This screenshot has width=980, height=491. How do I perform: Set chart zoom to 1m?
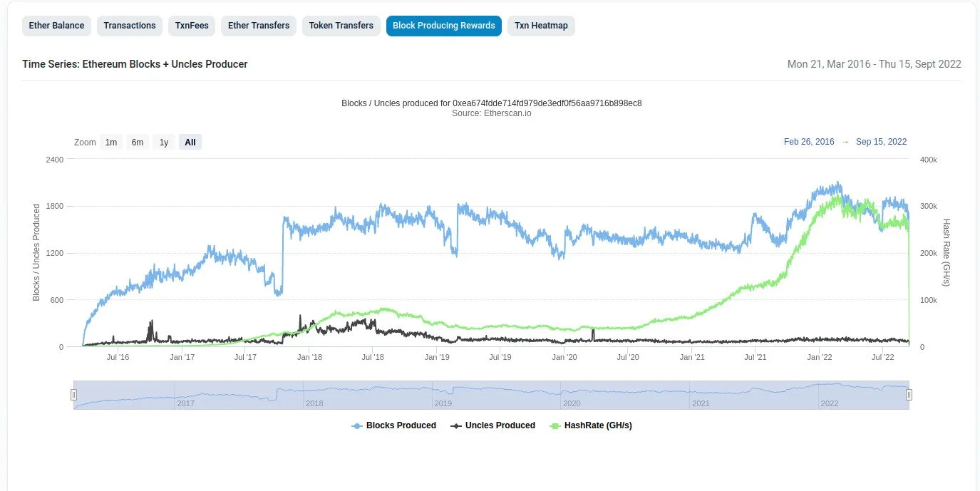[x=111, y=143]
